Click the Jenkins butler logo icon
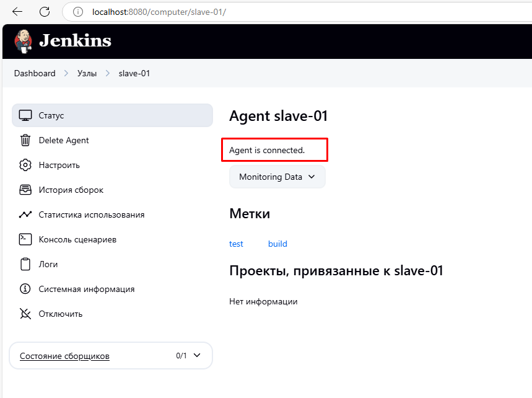 coord(23,41)
